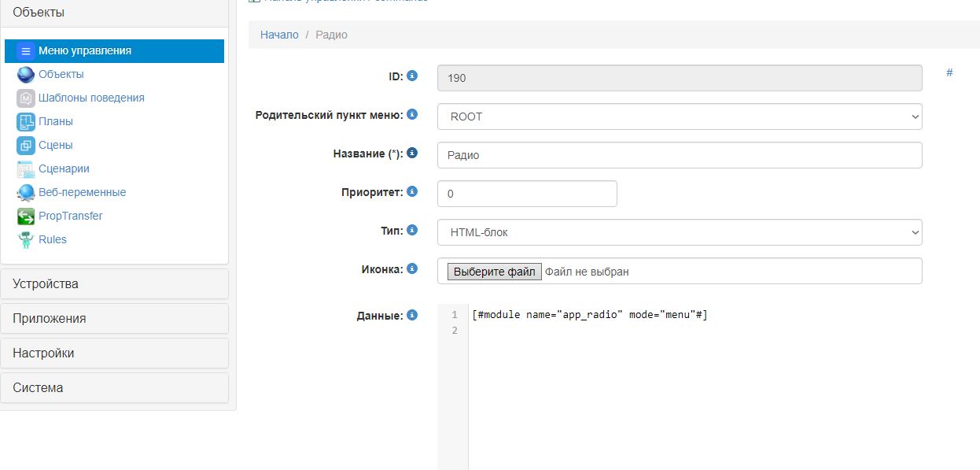Click the Сцены icon in sidebar
Image resolution: width=980 pixels, height=470 pixels.
click(26, 146)
